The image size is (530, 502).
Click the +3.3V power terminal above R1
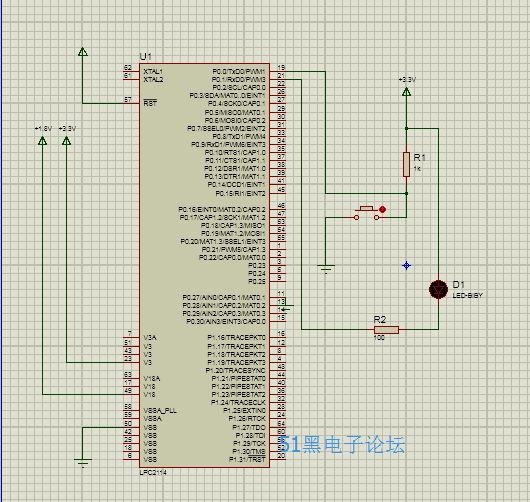point(406,92)
